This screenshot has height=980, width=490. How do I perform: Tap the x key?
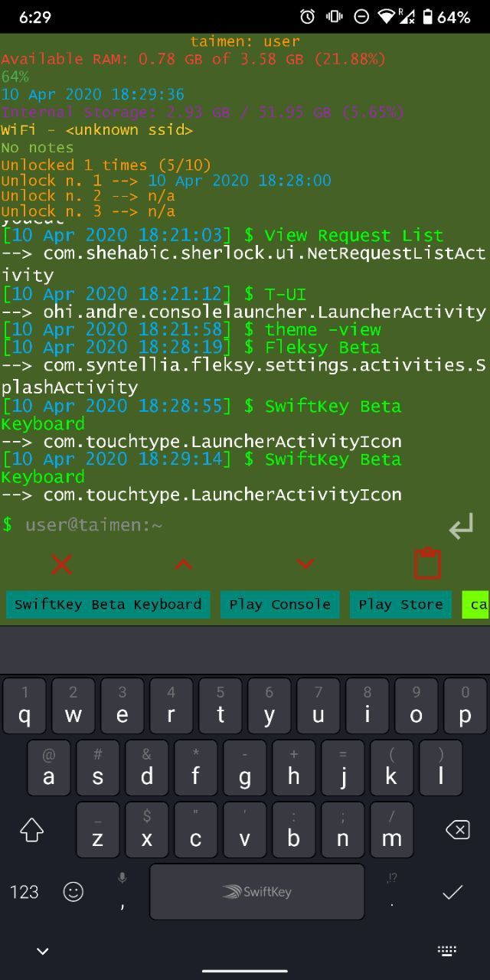pos(147,829)
